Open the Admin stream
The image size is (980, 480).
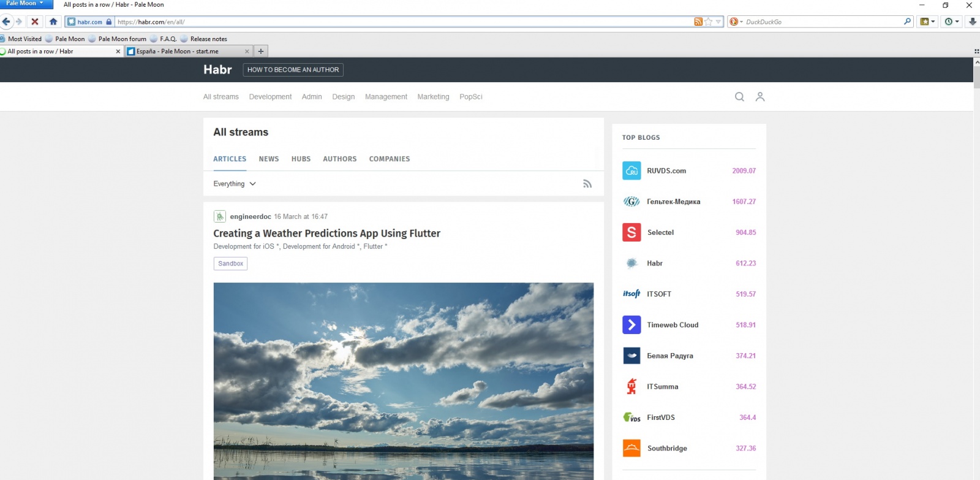[312, 97]
